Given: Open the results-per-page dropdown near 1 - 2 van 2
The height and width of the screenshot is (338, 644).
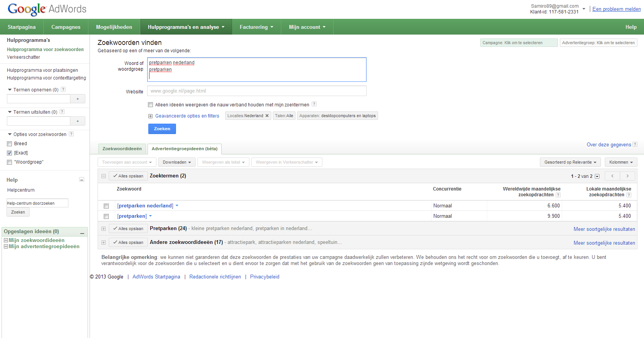Looking at the screenshot, I should [x=597, y=176].
